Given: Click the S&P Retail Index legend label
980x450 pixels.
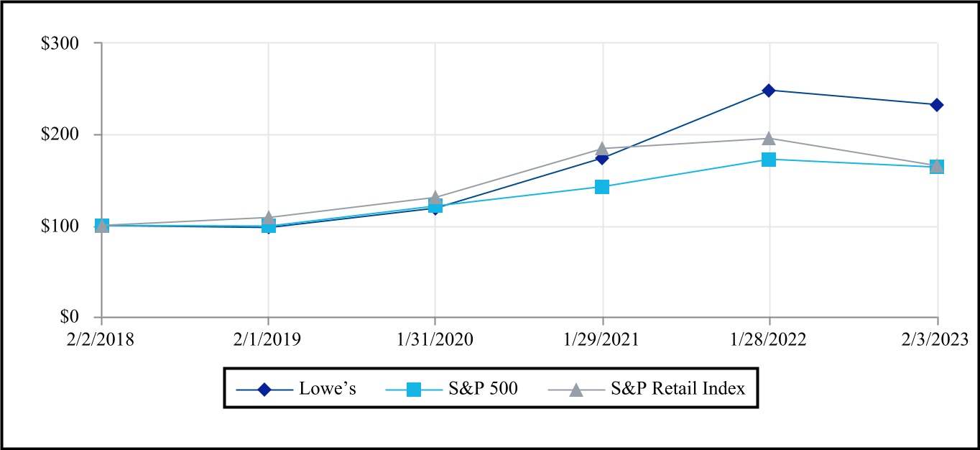Looking at the screenshot, I should (x=678, y=389).
